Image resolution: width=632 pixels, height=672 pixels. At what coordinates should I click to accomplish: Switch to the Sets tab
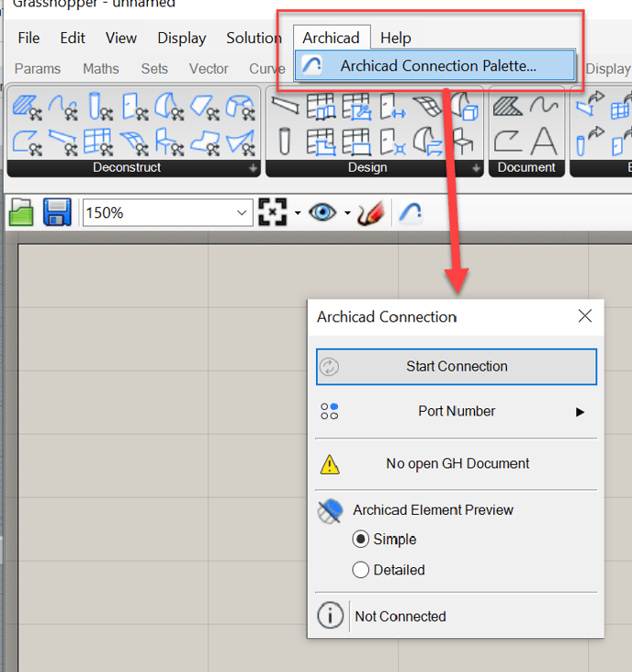[154, 69]
